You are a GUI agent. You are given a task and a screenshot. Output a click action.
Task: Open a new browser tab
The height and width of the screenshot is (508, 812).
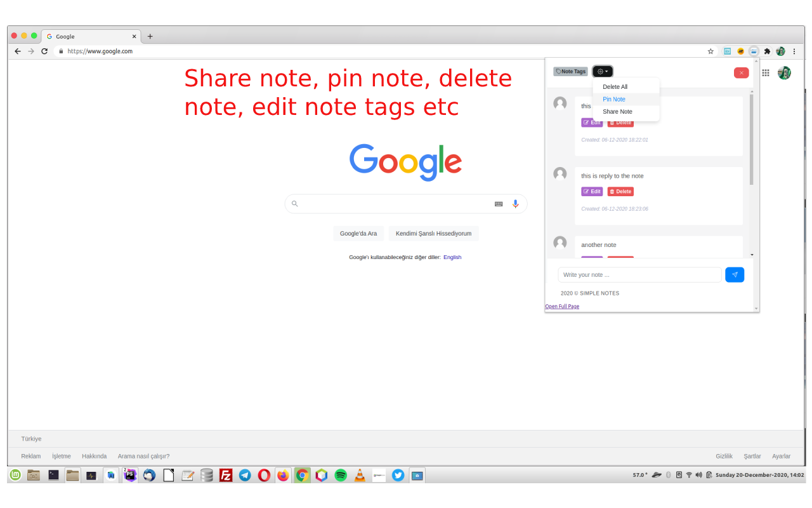[x=150, y=36]
